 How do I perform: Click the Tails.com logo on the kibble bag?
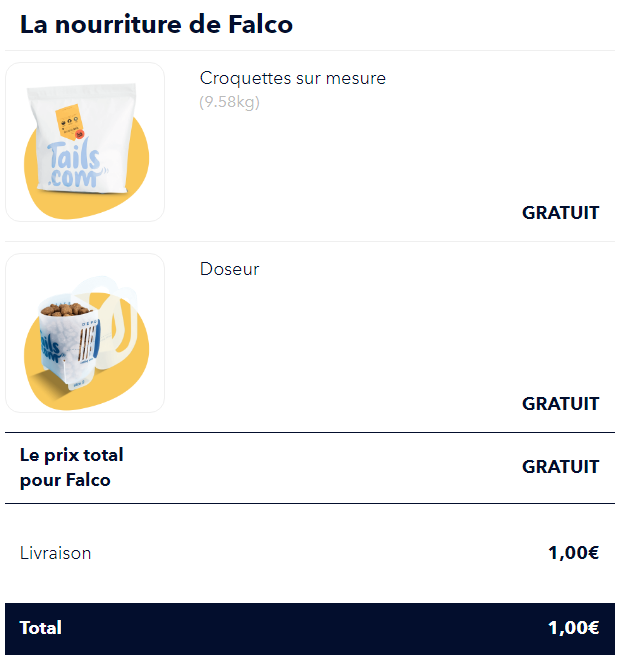73,165
